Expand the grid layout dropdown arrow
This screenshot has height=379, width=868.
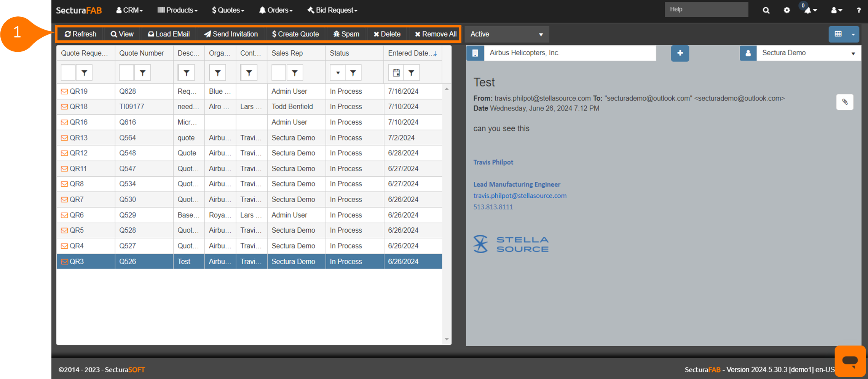pyautogui.click(x=853, y=34)
